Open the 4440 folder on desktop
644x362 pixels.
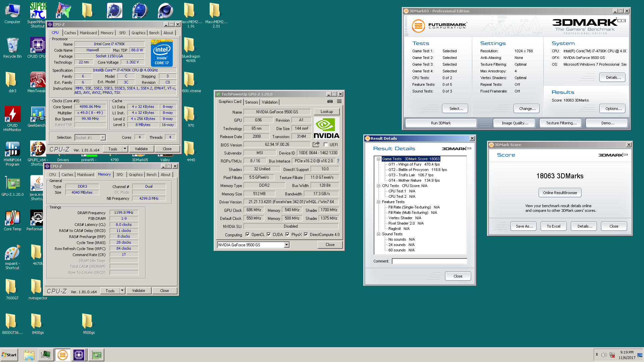[x=191, y=151]
